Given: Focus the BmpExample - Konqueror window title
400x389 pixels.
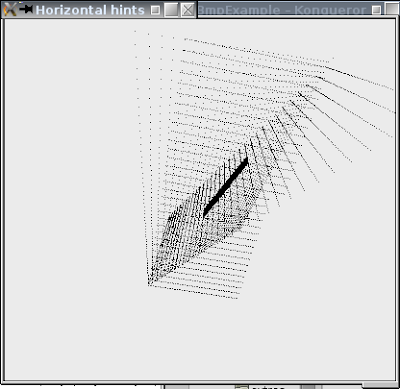Looking at the screenshot, I should pos(282,10).
